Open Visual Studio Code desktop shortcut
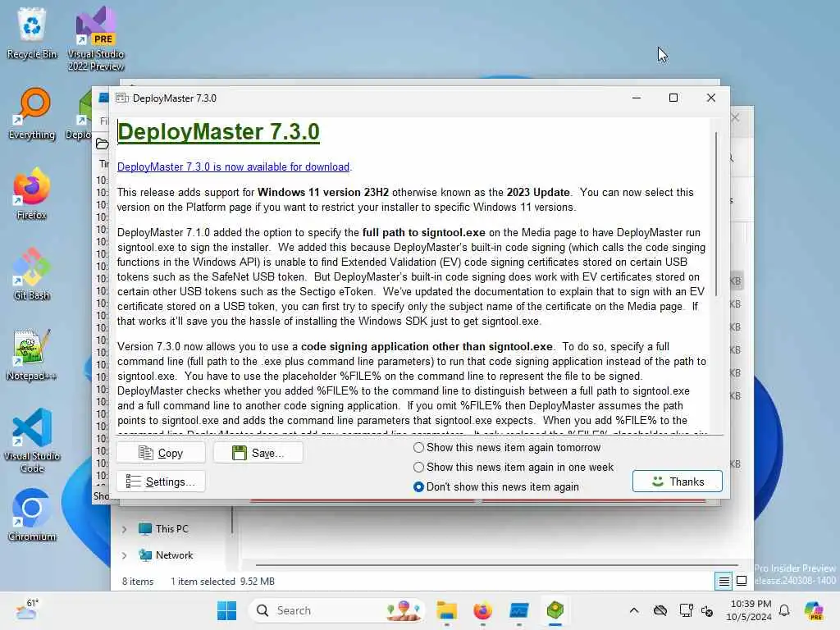Viewport: 840px width, 630px height. (32, 441)
